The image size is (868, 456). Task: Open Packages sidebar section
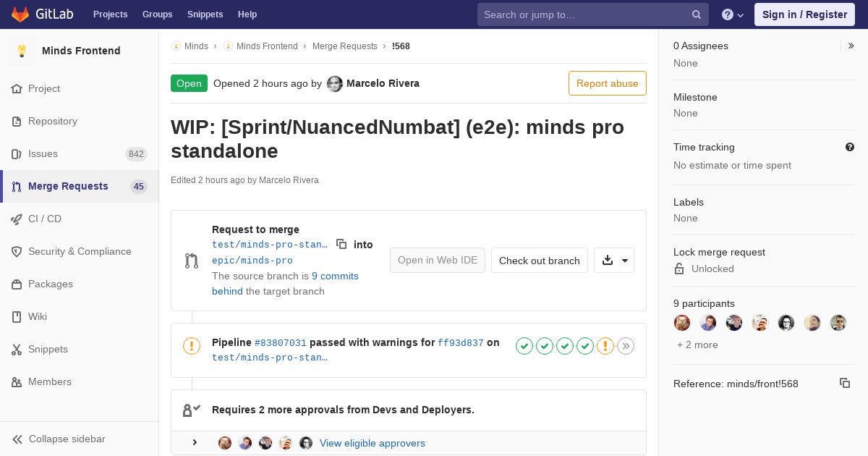click(x=80, y=284)
